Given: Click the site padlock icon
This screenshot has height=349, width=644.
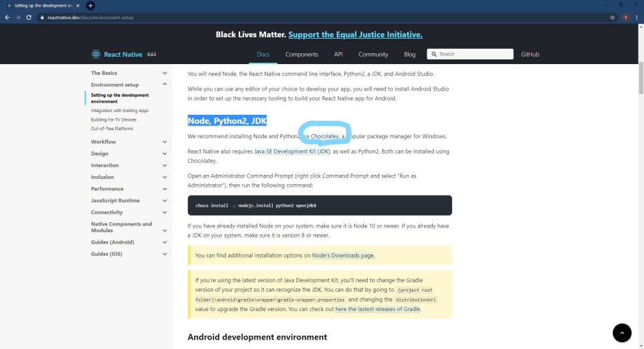Looking at the screenshot, I should click(42, 17).
